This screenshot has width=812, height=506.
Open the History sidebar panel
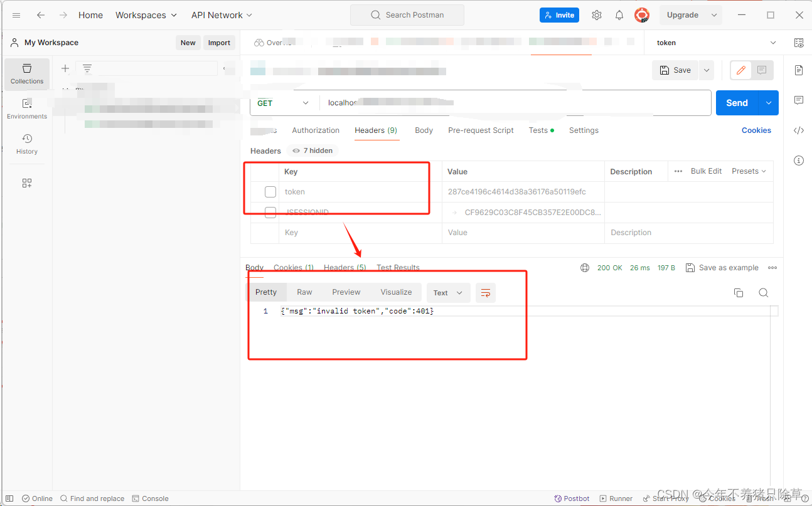pos(27,144)
